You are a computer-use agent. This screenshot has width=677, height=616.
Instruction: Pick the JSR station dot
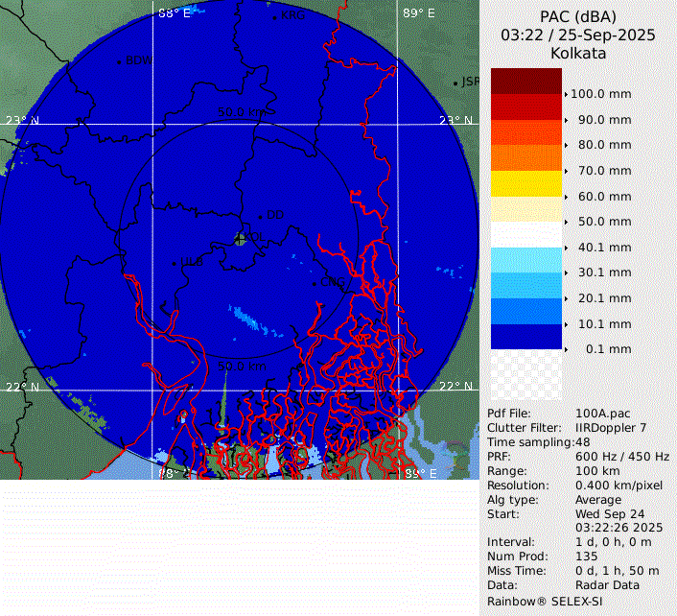click(x=455, y=83)
